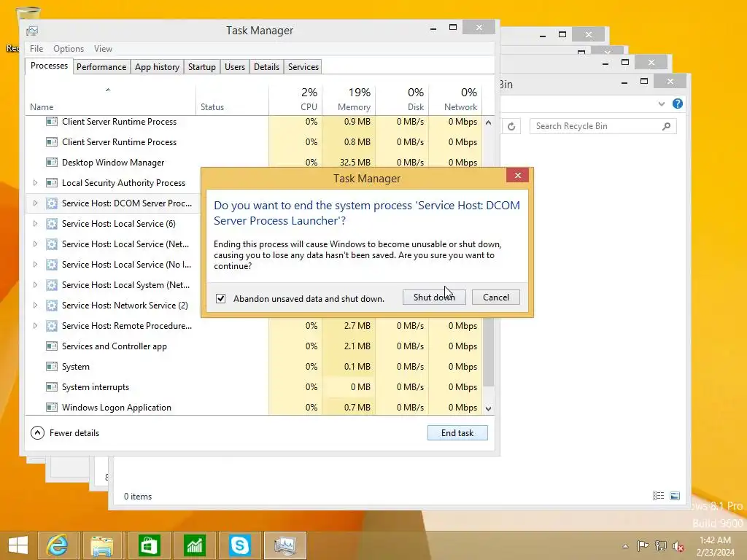747x560 pixels.
Task: Sort by the Name column header
Action: pos(110,101)
